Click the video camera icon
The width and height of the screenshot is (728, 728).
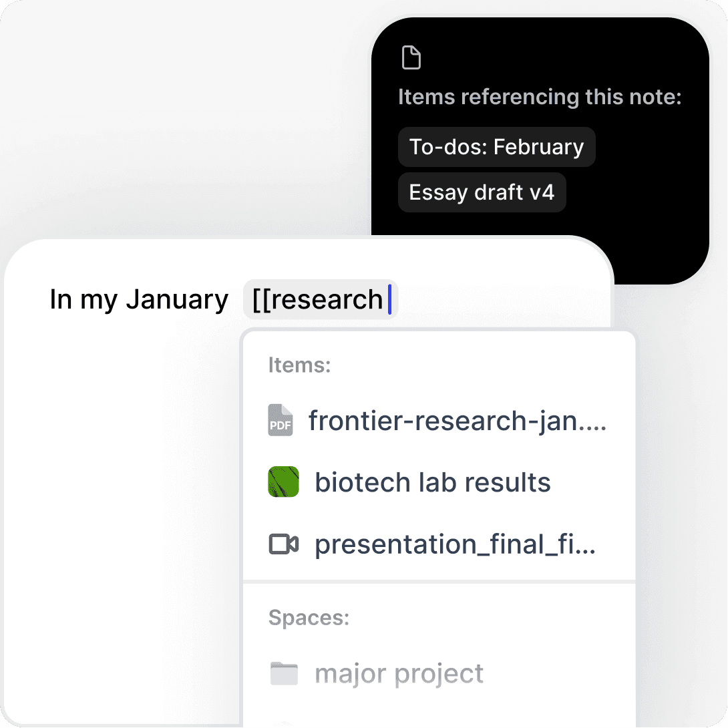click(x=283, y=544)
